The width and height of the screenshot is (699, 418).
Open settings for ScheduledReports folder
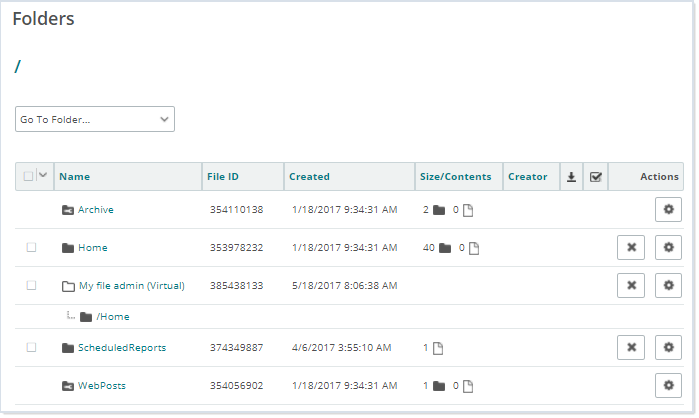tap(668, 347)
